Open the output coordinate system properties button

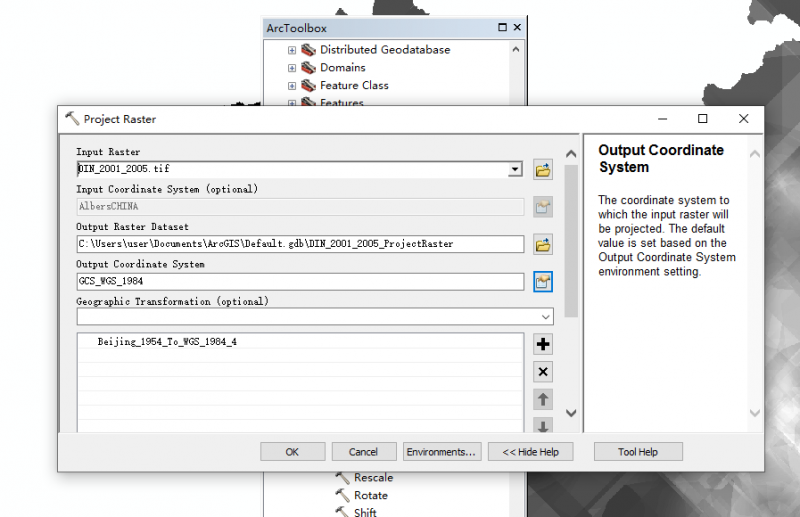click(x=543, y=282)
